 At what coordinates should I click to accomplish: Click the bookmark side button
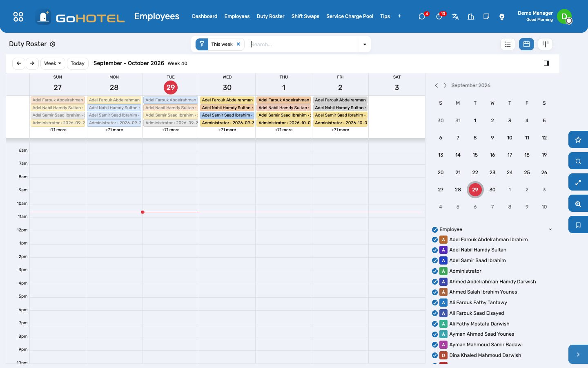pos(578,225)
